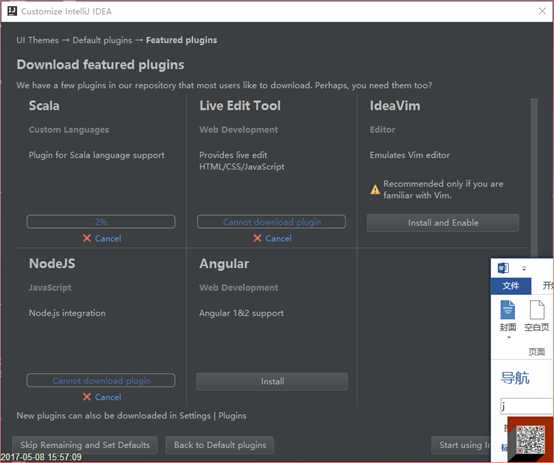Insert 空白页 blank page in Word
The height and width of the screenshot is (463, 554).
[x=537, y=316]
